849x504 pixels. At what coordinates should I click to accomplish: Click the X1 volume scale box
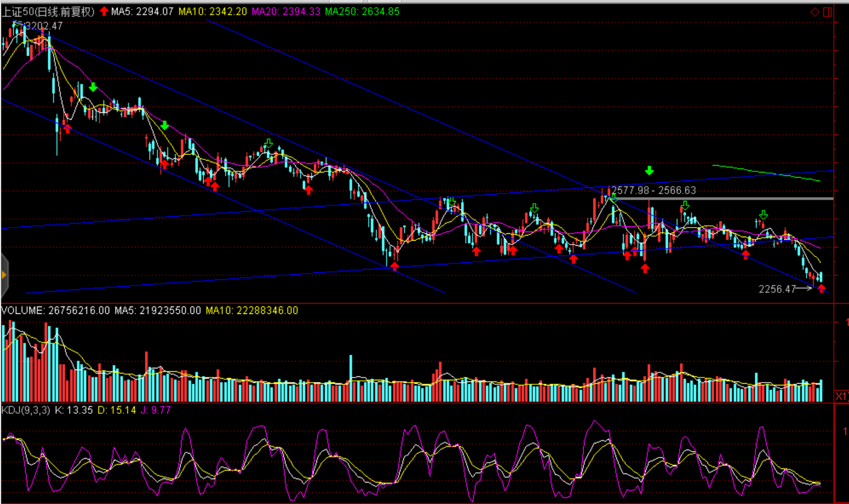click(x=841, y=396)
